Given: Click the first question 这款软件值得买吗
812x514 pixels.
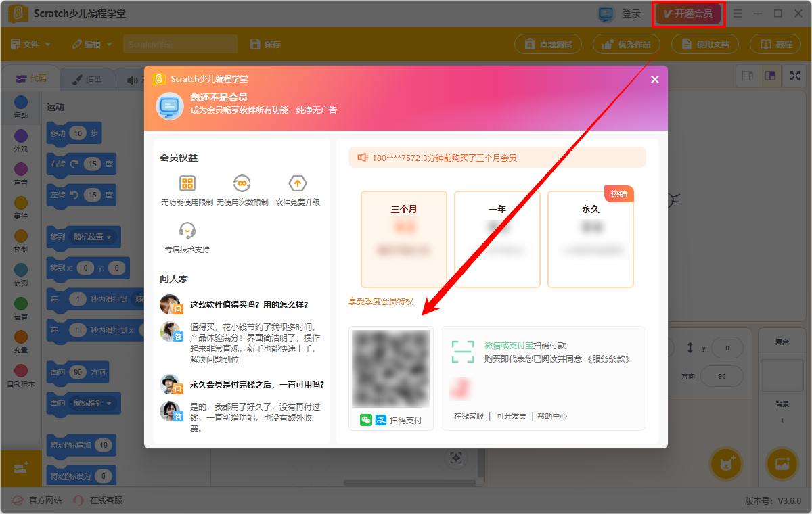Looking at the screenshot, I should (249, 304).
